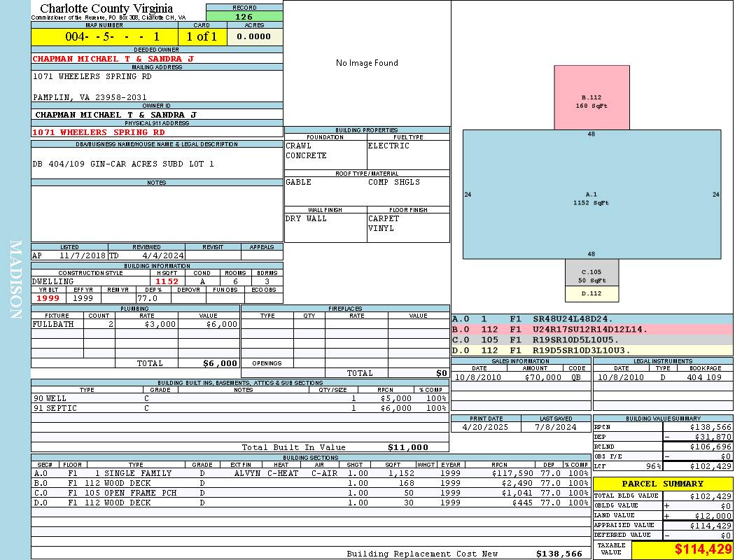
Task: Click mailing address 1071 WHEELERS SPRING RD
Action: click(92, 76)
